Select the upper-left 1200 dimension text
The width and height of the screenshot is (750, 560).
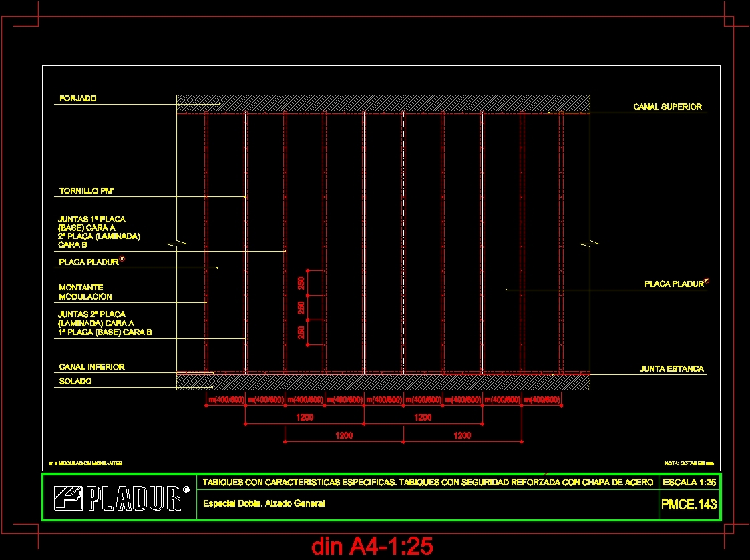coord(305,417)
